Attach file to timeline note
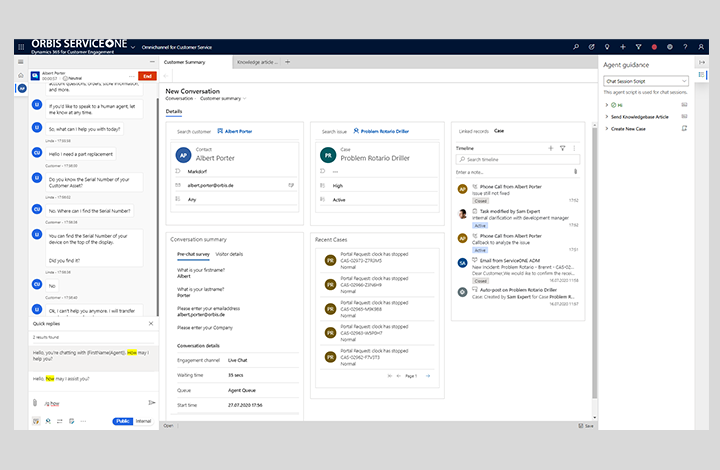720x470 pixels. [x=575, y=172]
